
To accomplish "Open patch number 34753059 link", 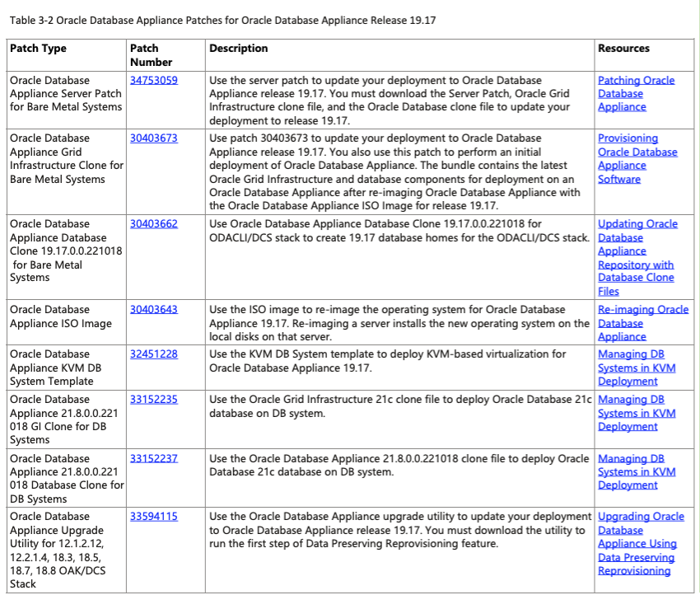I will pyautogui.click(x=153, y=81).
